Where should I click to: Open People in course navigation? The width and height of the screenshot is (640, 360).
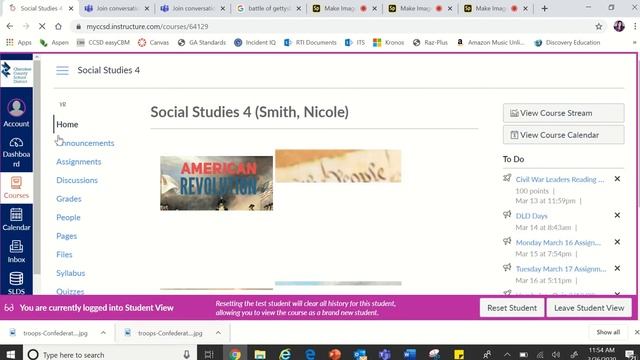click(x=68, y=217)
